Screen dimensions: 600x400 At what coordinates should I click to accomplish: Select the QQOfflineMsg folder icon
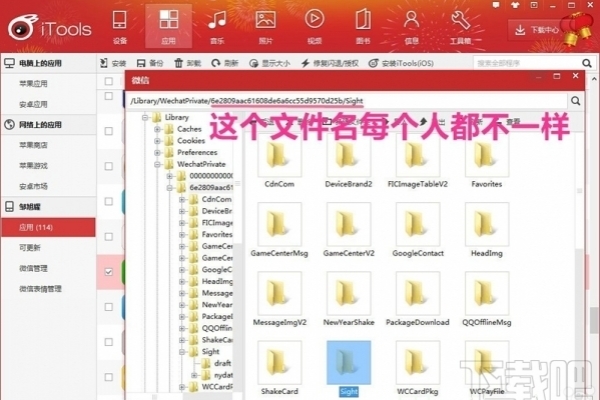(x=487, y=293)
